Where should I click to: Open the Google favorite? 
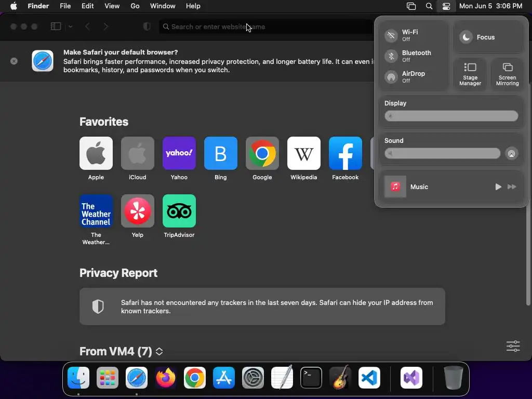tap(262, 153)
